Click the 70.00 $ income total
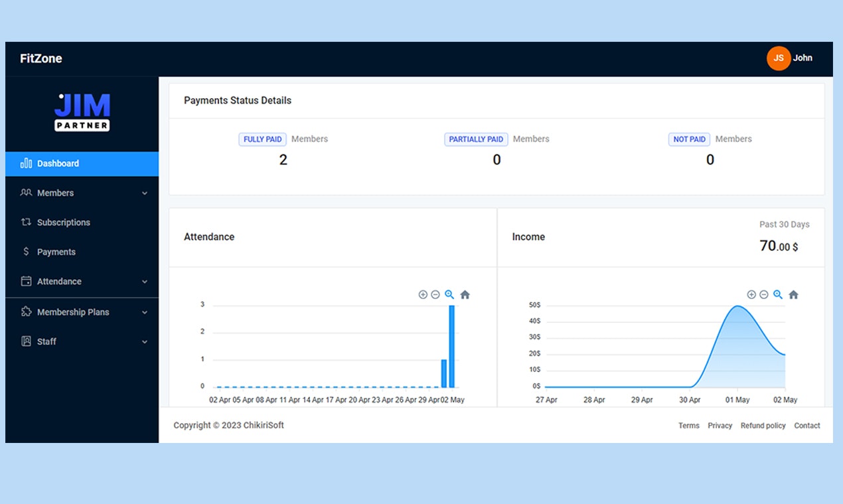Viewport: 843px width, 504px height. (x=779, y=246)
